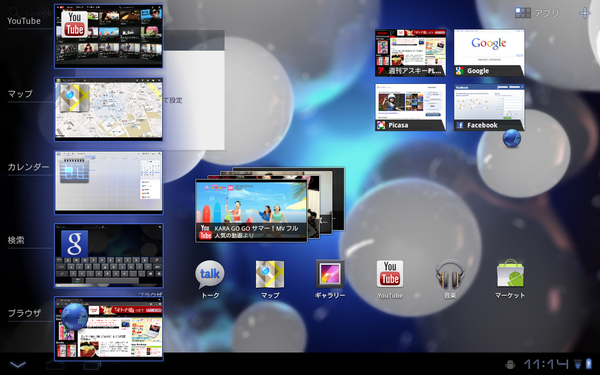The width and height of the screenshot is (600, 375).
Task: Select the マップ label in recent apps list
Action: point(20,94)
